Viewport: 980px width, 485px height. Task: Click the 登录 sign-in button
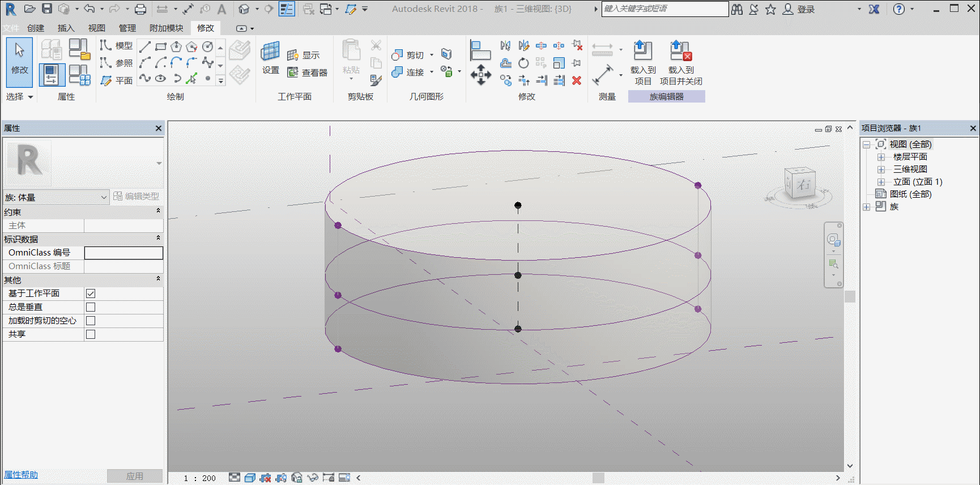coord(799,9)
